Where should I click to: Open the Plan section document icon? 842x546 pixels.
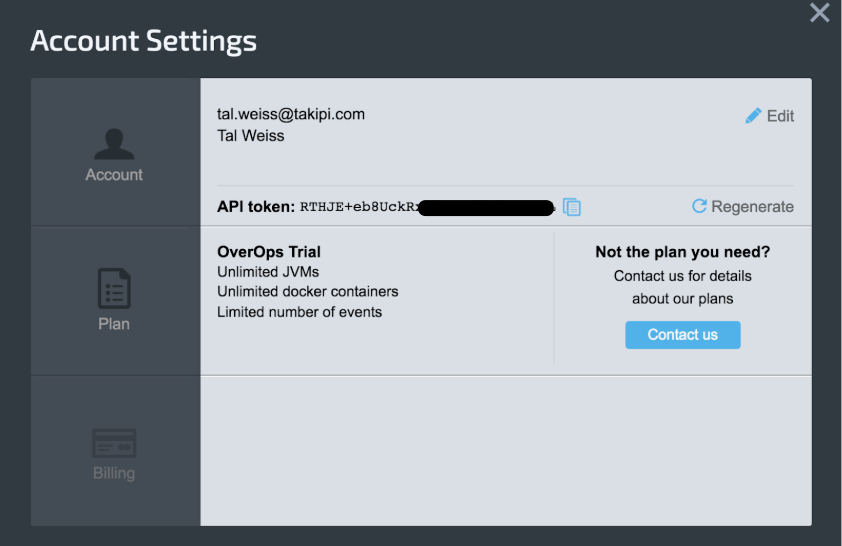click(114, 288)
